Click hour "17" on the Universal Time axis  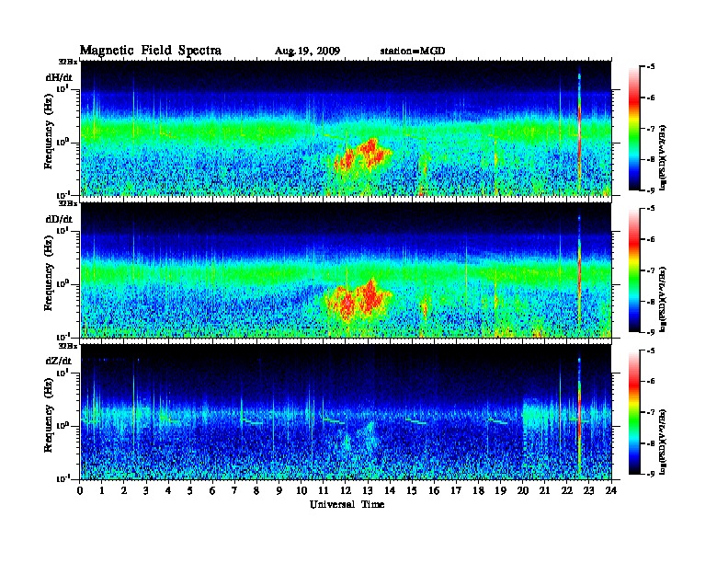click(456, 490)
